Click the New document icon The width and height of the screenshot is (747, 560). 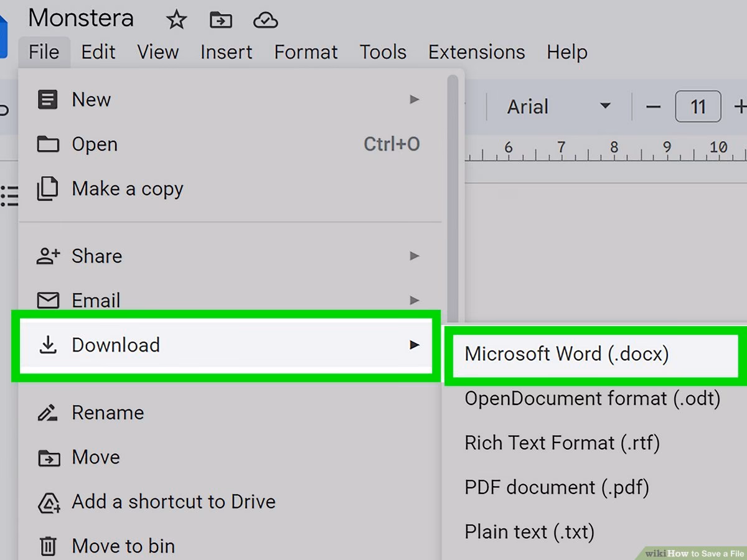[48, 100]
